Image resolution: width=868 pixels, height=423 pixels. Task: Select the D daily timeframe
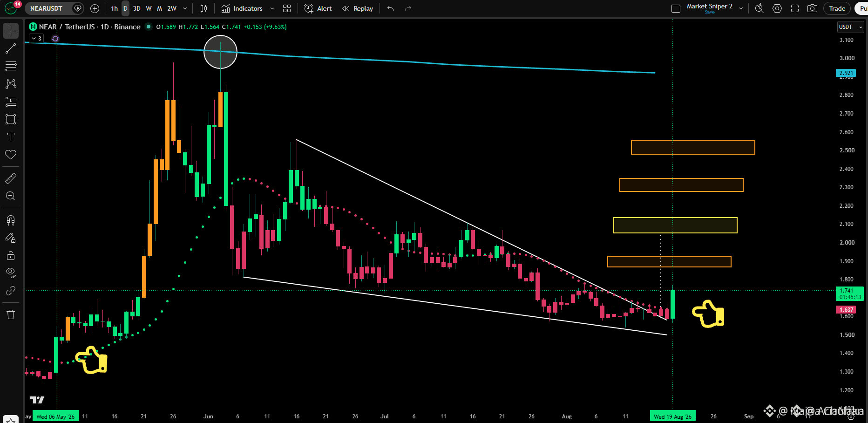[x=125, y=8]
